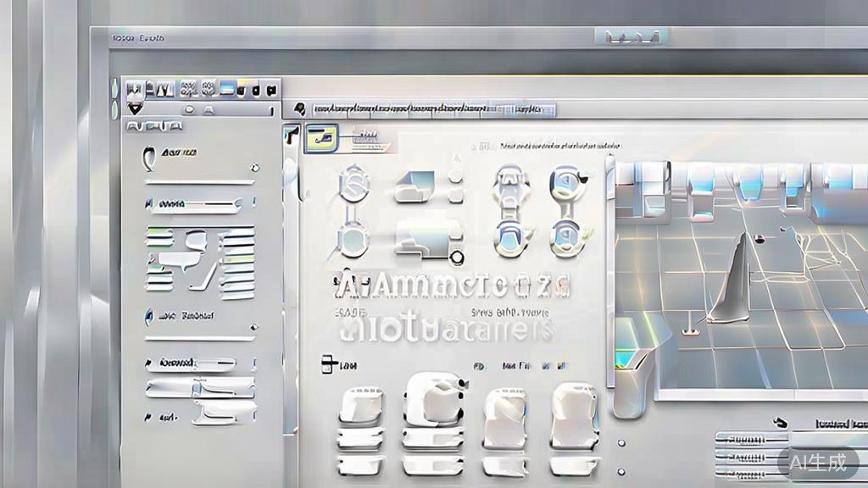Click the black dot toggle in the toolbar

256,89
